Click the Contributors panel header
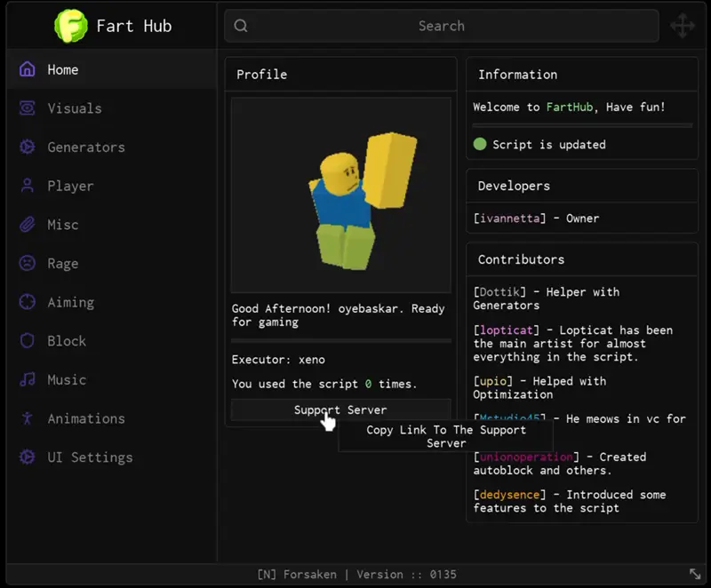This screenshot has height=588, width=711. 582,259
